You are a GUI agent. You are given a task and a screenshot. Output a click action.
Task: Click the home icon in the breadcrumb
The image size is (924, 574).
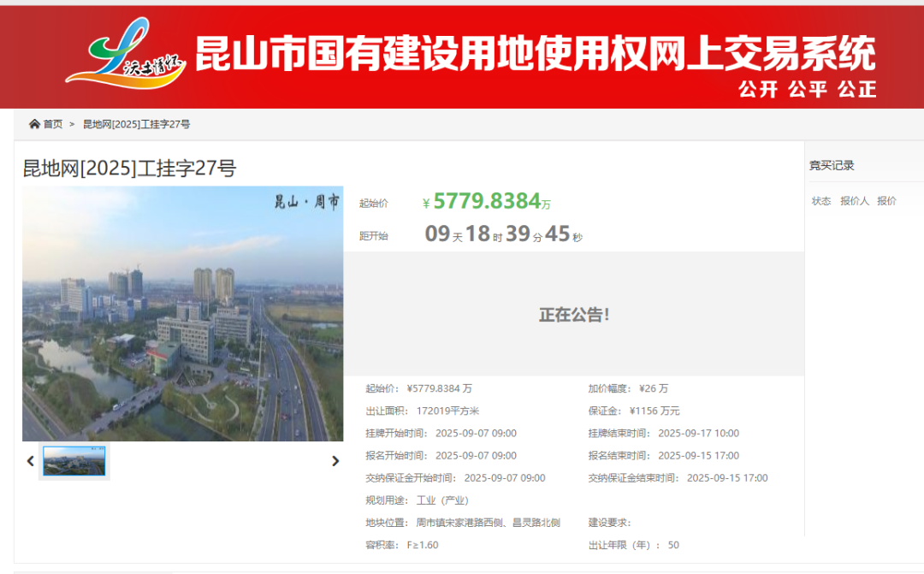coord(34,124)
